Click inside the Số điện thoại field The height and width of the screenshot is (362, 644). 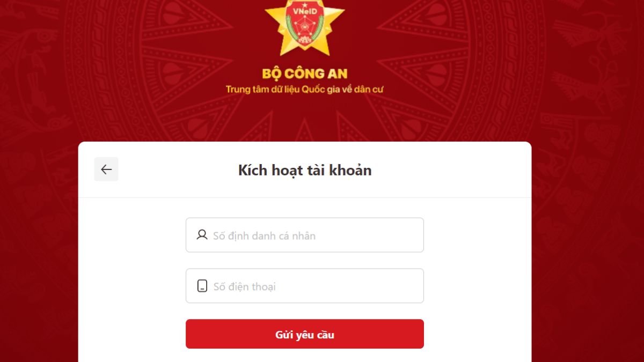[x=305, y=285]
